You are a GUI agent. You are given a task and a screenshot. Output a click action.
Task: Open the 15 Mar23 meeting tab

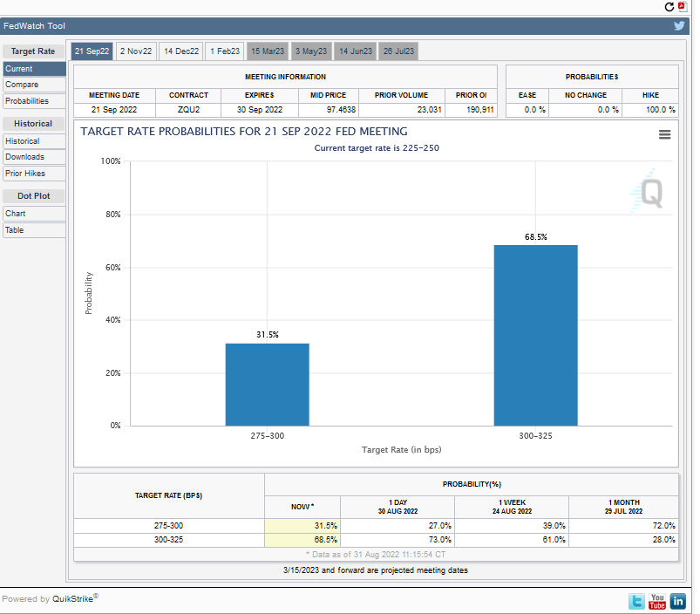(268, 51)
